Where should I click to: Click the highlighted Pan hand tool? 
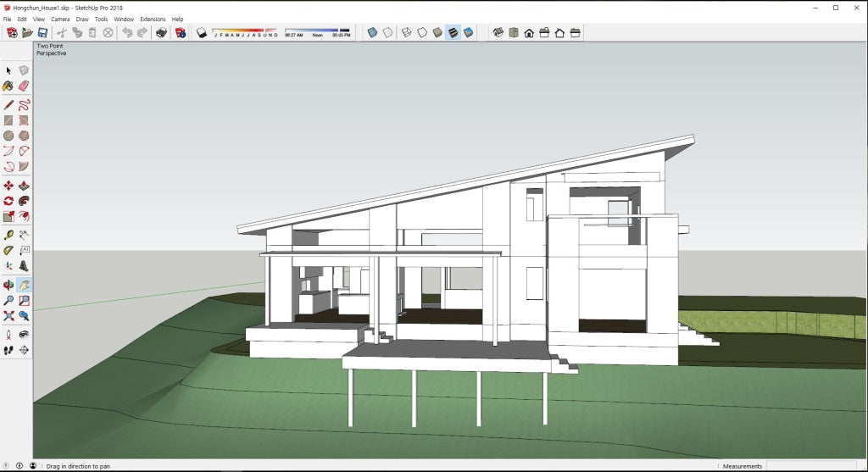pos(24,285)
